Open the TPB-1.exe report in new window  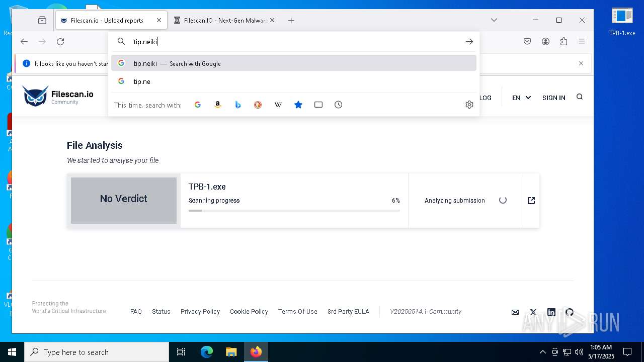coord(531,201)
